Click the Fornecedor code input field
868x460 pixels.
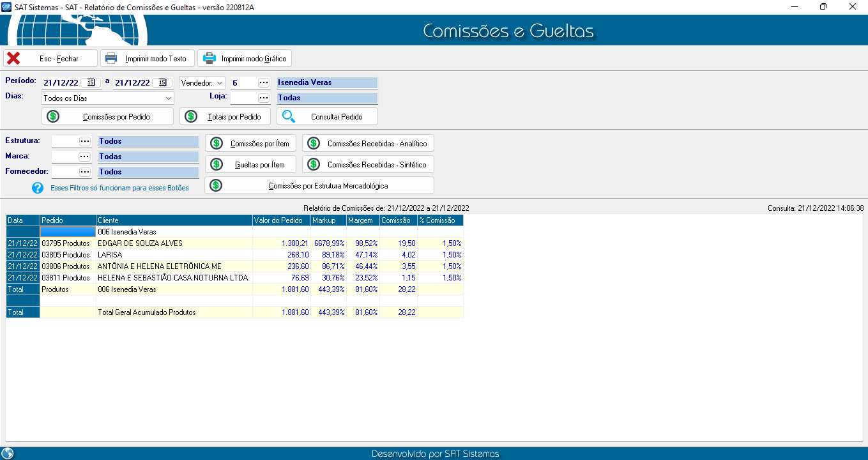pyautogui.click(x=65, y=172)
